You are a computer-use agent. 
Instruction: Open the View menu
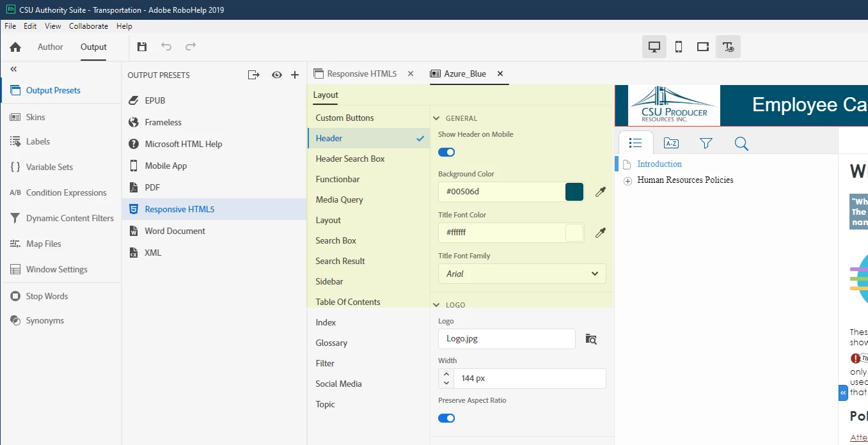click(53, 26)
